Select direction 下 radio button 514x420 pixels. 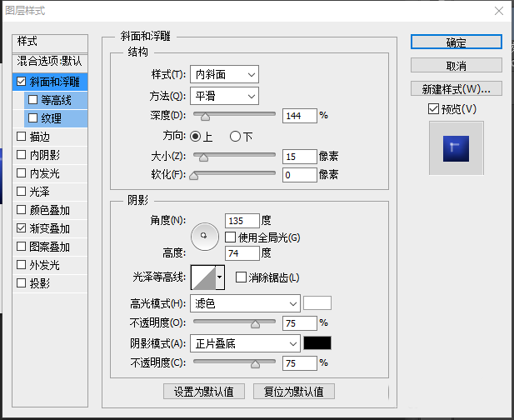tap(235, 136)
